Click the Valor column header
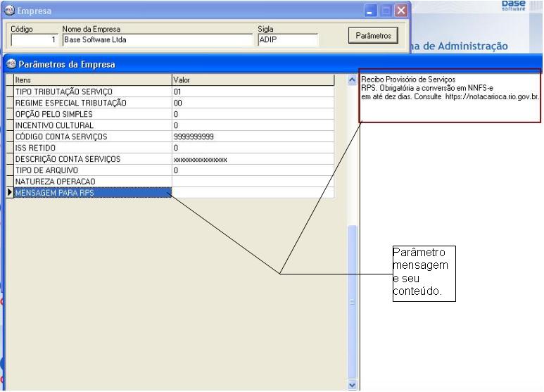Viewport: 544px width, 392px height. (253, 81)
